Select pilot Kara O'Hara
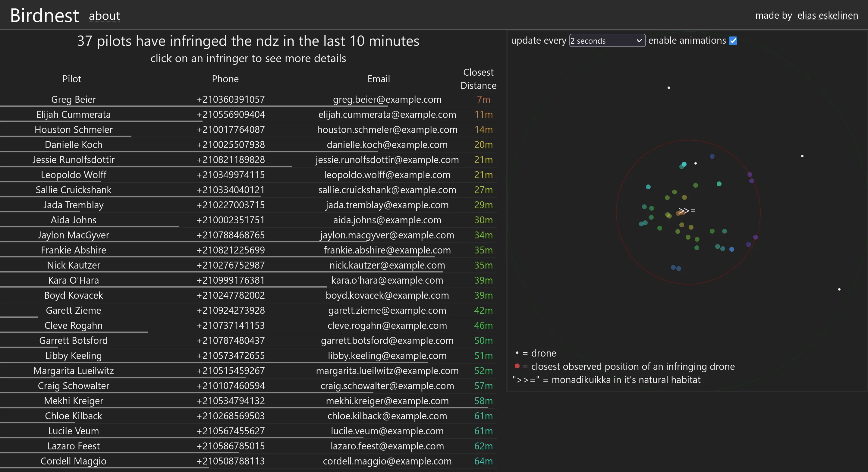The height and width of the screenshot is (472, 868). (x=74, y=280)
